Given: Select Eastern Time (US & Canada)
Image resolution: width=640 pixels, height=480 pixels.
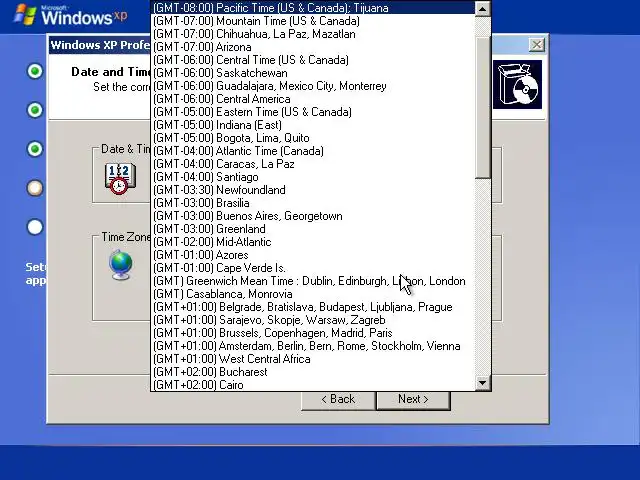Looking at the screenshot, I should pyautogui.click(x=313, y=112).
